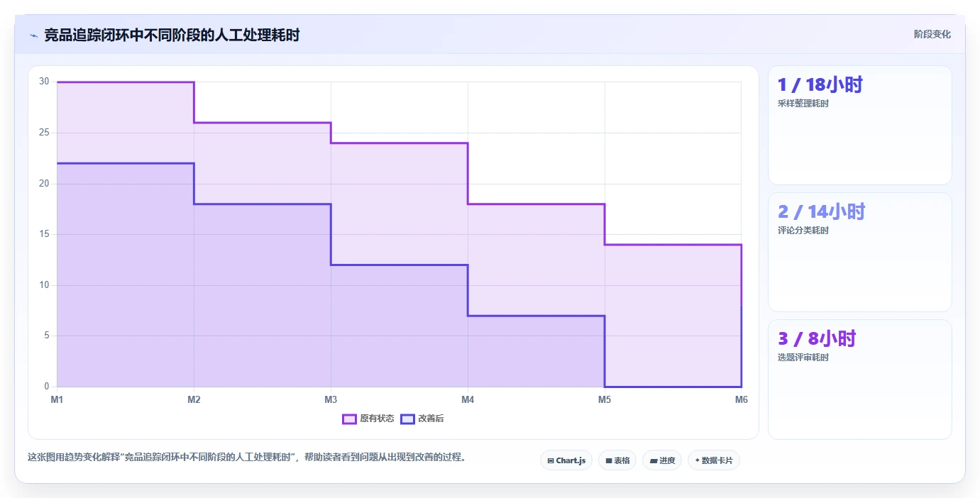Open the 1 / 18小时 采样整理耗时 card

pos(859,126)
